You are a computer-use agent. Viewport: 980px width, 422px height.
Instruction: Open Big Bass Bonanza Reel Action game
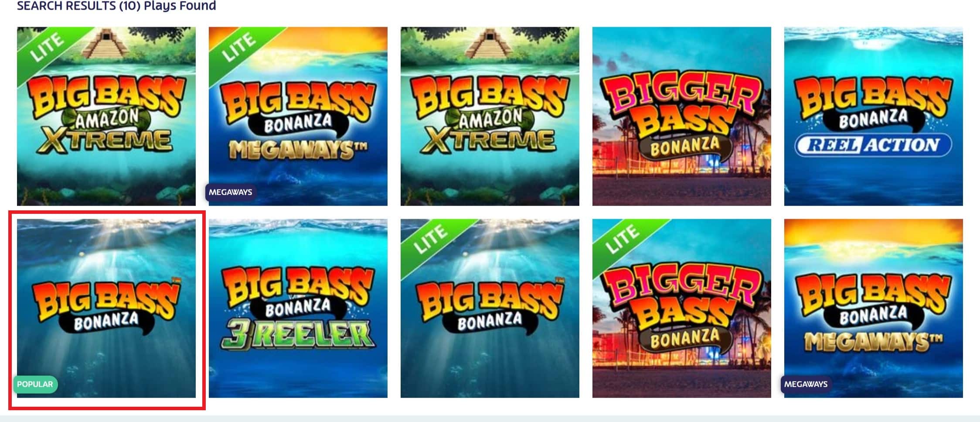(874, 116)
